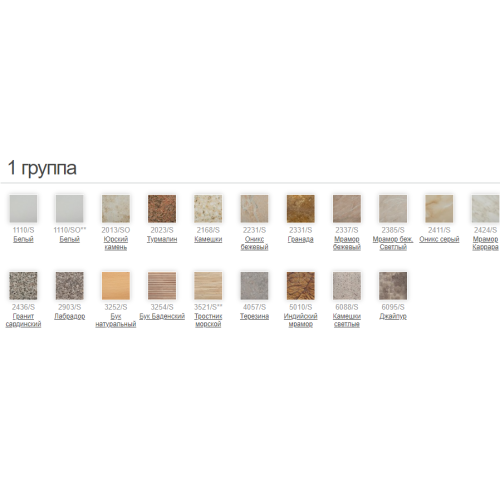Click the code text 2331/S

[x=301, y=230]
